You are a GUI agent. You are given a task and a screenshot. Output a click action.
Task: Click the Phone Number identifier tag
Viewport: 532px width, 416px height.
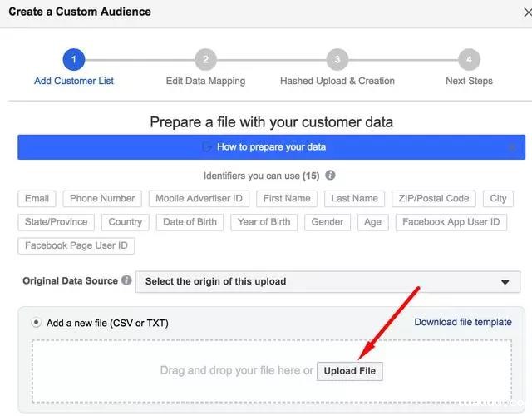102,199
